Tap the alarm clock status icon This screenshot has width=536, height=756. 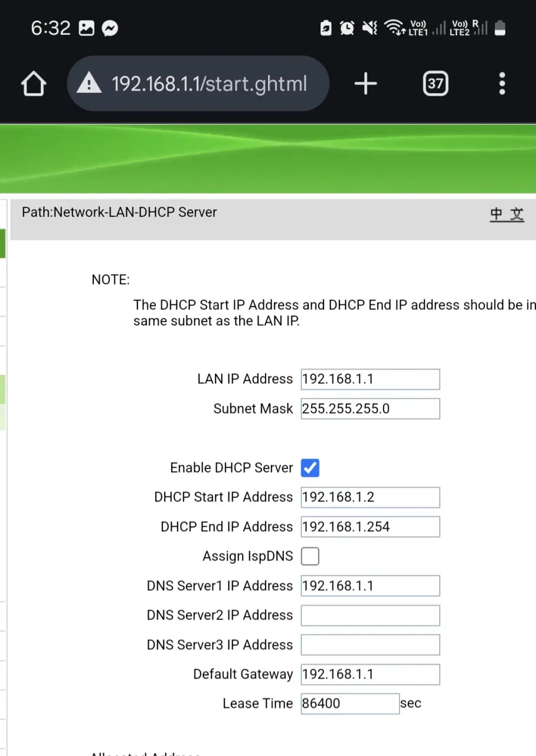pos(347,28)
